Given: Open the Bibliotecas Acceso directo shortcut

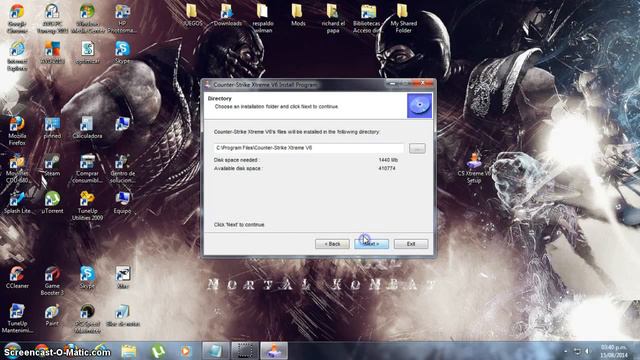Looking at the screenshot, I should (x=367, y=18).
